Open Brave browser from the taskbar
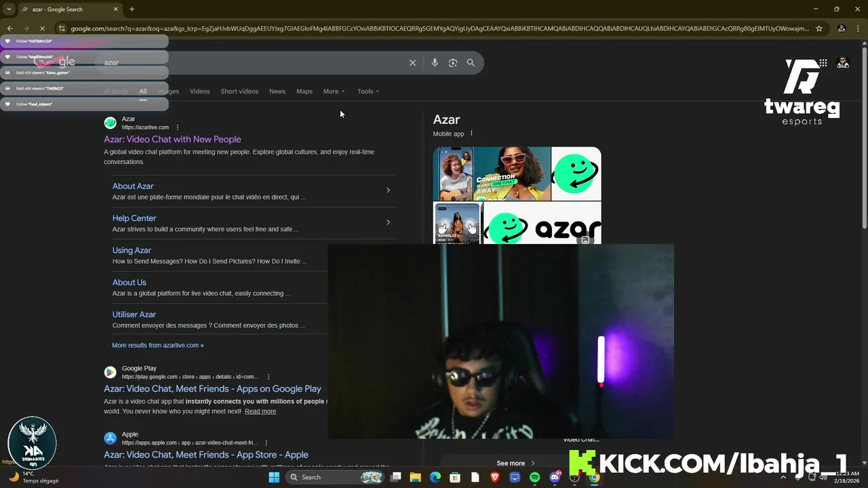 (495, 477)
